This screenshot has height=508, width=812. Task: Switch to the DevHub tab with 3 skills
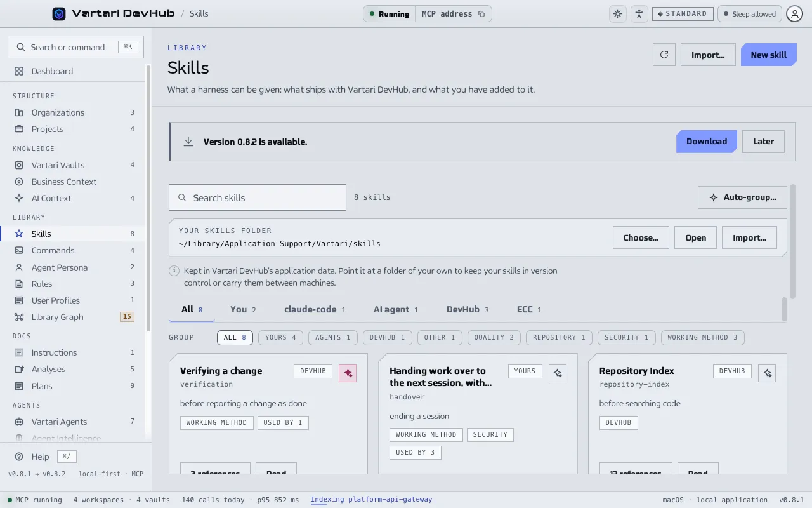click(468, 309)
